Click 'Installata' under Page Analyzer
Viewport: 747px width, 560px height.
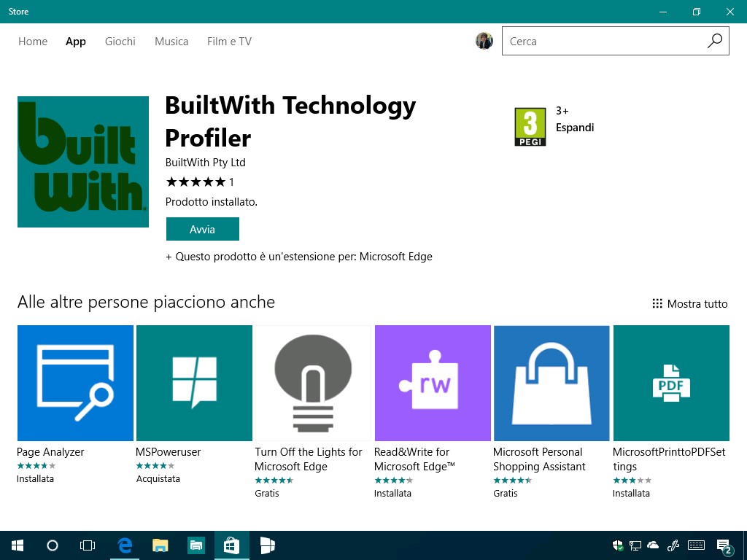tap(35, 478)
